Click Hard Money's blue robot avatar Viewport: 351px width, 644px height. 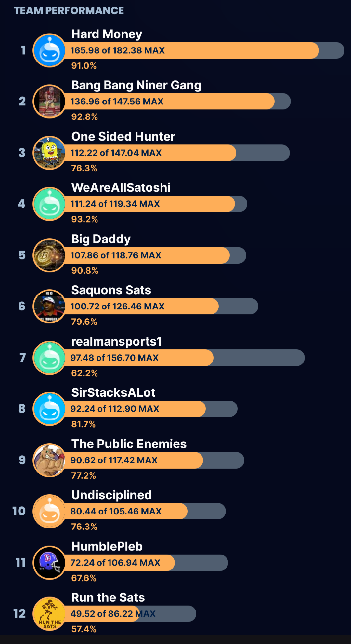pos(49,50)
